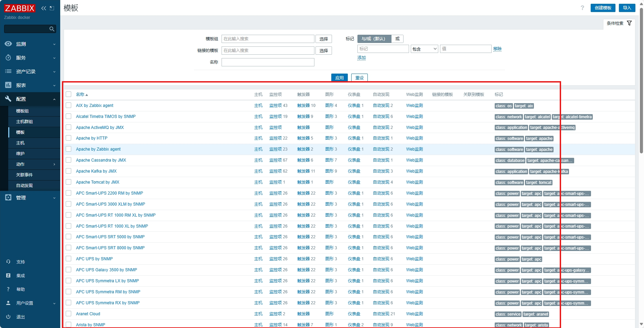Click the 移除 tag link
644x328 pixels.
[497, 49]
